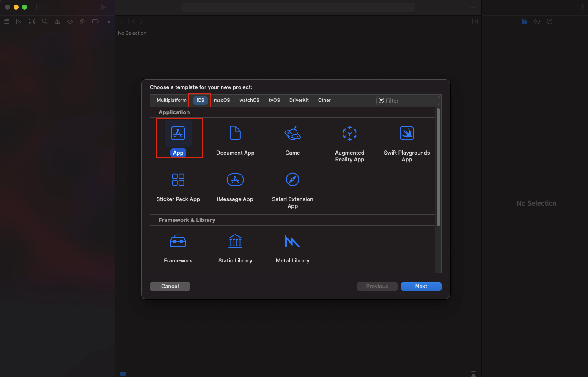Focus the template Filter field

point(408,101)
